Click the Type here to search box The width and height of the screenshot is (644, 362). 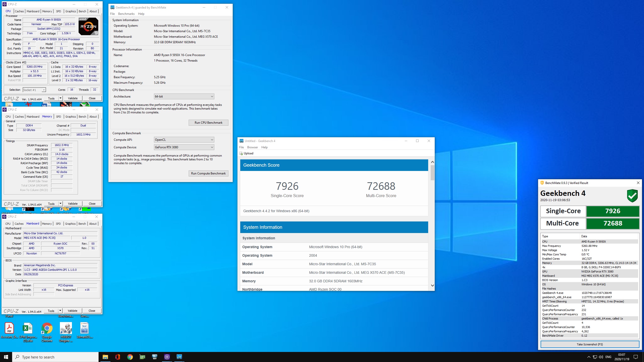tap(55, 357)
